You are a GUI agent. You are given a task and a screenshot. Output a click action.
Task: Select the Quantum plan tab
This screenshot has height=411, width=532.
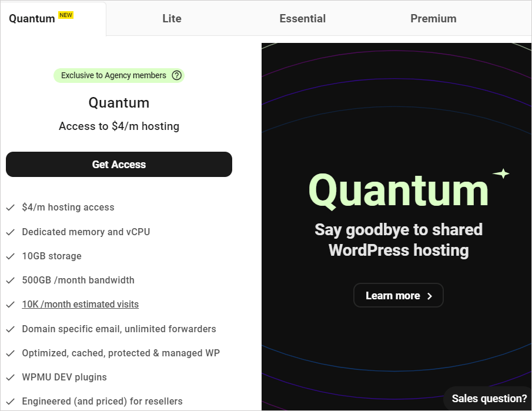(32, 18)
